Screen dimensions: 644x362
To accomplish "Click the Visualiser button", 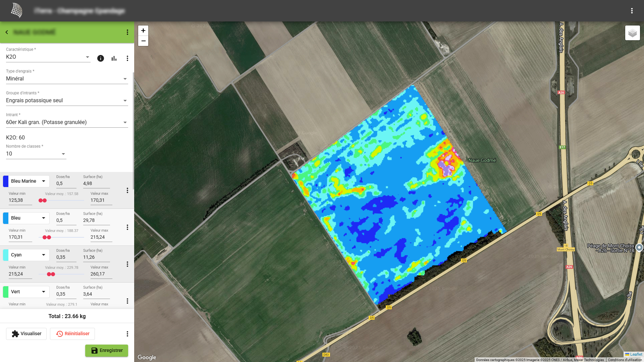I will [26, 334].
